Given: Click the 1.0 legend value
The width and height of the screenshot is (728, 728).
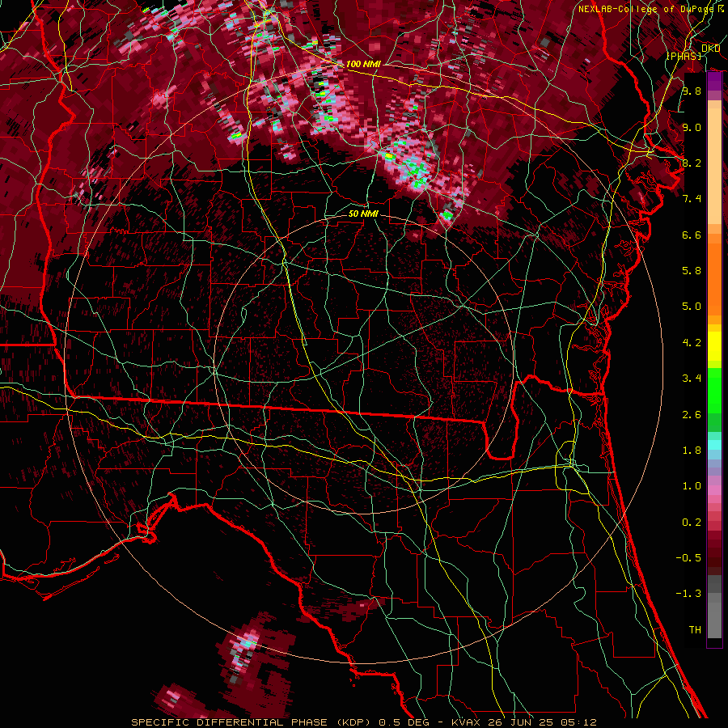Looking at the screenshot, I should click(x=692, y=486).
